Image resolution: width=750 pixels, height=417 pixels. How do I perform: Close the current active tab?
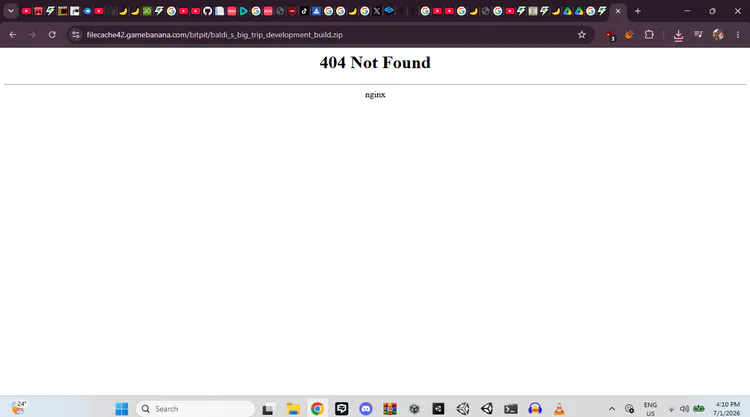[618, 11]
